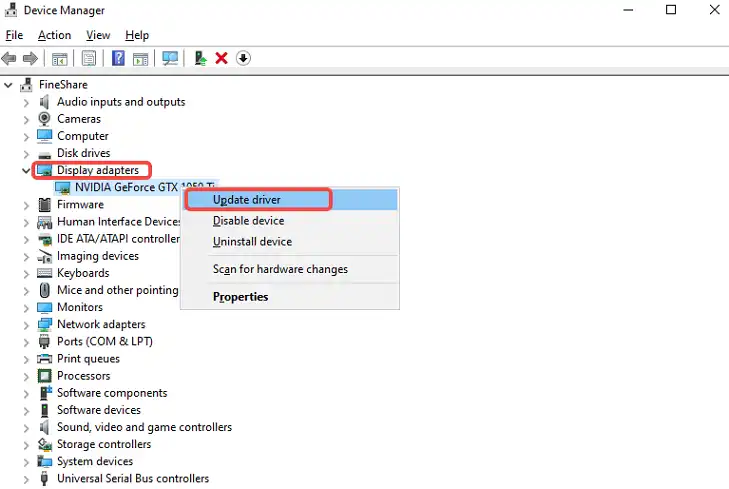Choose Update driver in context menu

(x=290, y=200)
